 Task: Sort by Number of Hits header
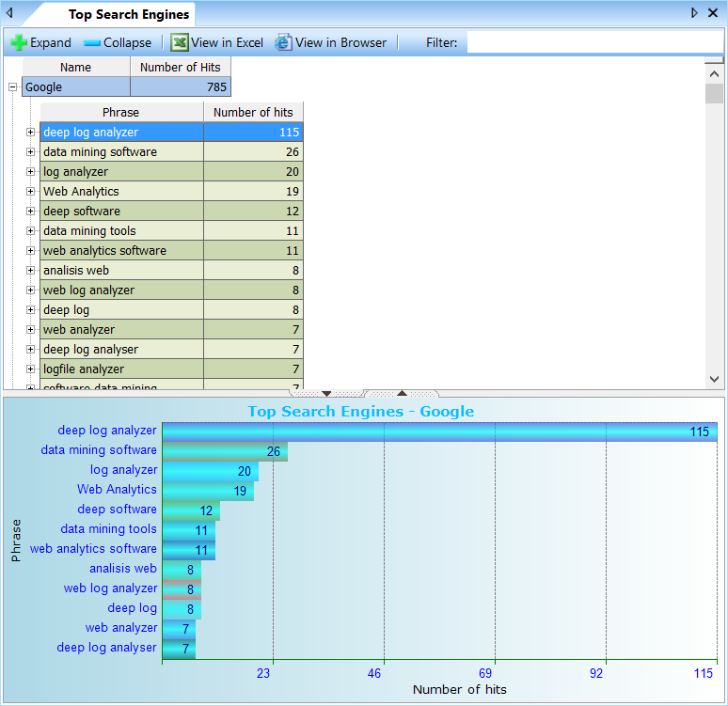click(x=181, y=67)
